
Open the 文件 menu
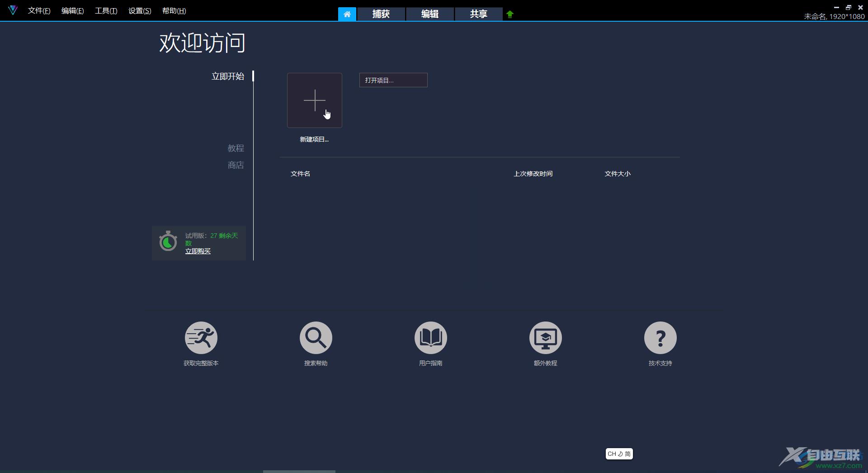point(39,10)
